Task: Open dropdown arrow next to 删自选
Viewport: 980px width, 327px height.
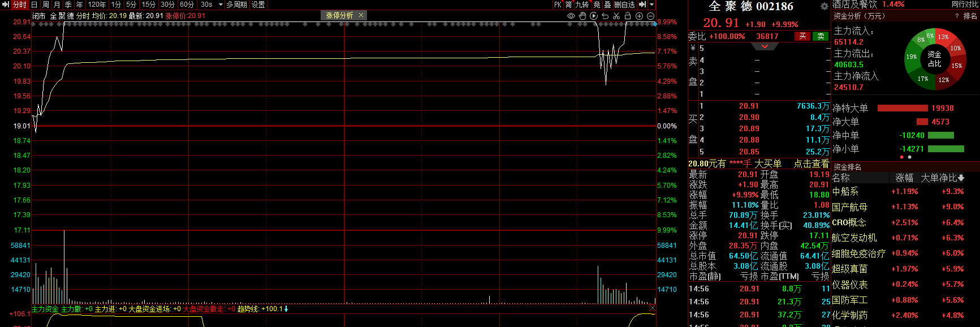Action: coord(651,5)
